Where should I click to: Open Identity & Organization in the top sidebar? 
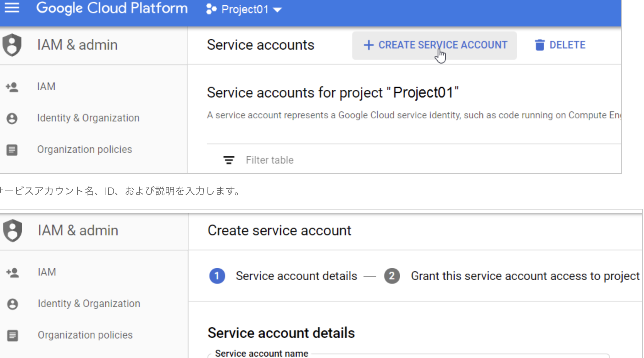pyautogui.click(x=88, y=118)
